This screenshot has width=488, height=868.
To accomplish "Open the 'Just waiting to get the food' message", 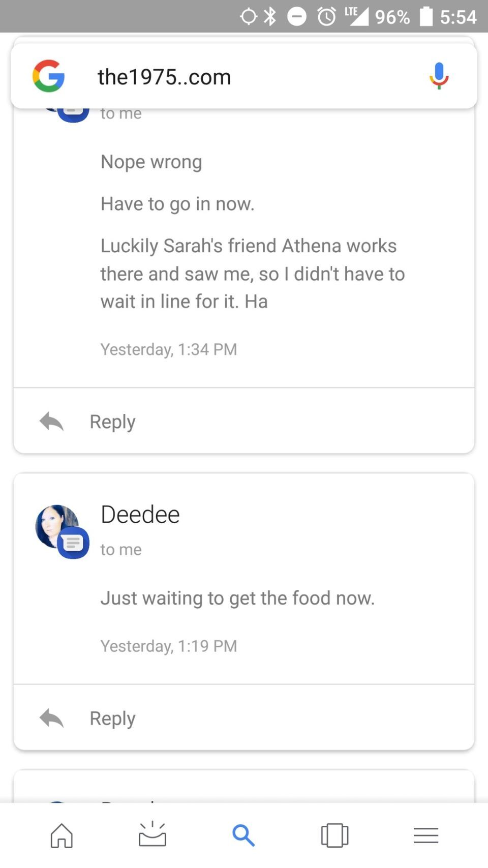I will 237,598.
